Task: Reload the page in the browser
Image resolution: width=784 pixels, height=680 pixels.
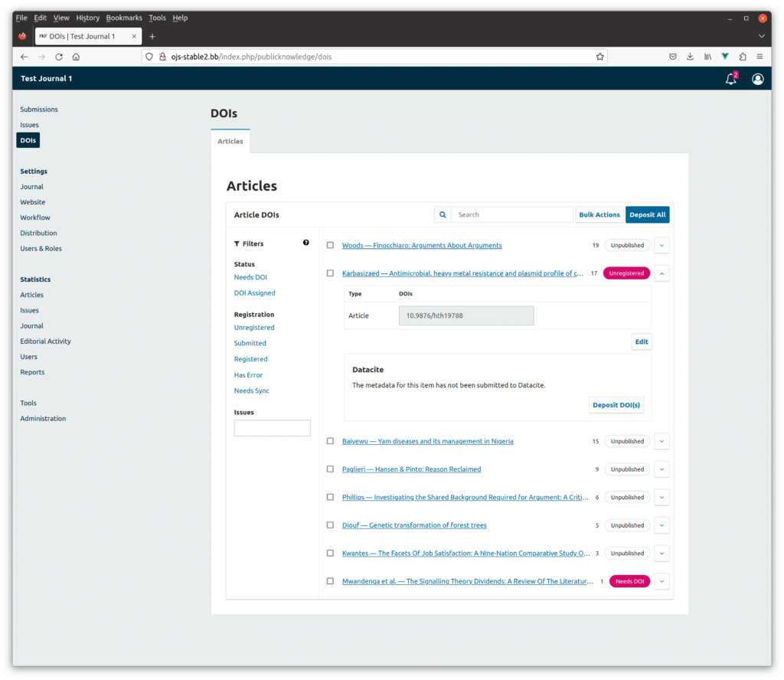Action: [59, 57]
